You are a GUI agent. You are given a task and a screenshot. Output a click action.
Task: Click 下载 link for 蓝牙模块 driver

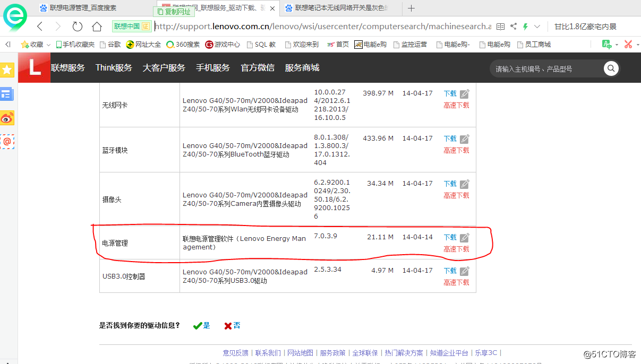point(450,138)
